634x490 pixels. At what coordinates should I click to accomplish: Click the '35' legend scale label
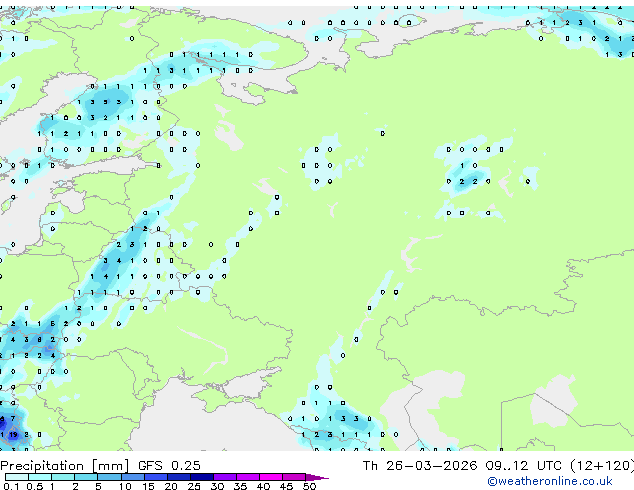(240, 486)
